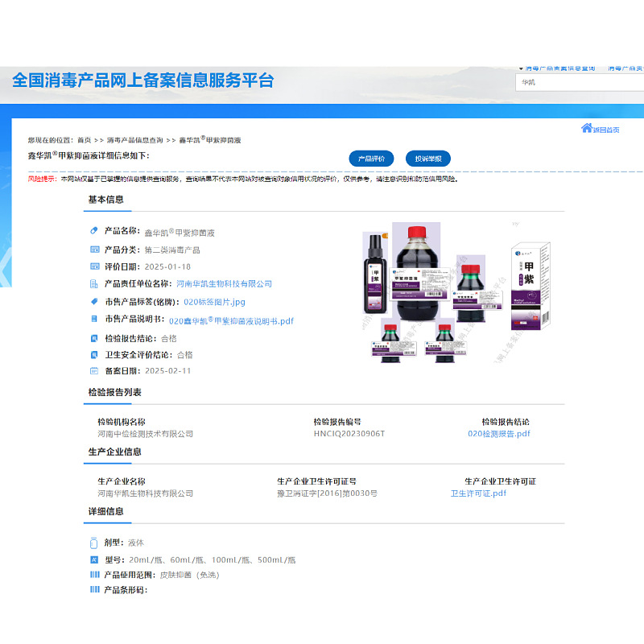Expand the arrow beside 消毒产品备案信息查询
Viewport: 644px width, 644px height.
tap(521, 68)
